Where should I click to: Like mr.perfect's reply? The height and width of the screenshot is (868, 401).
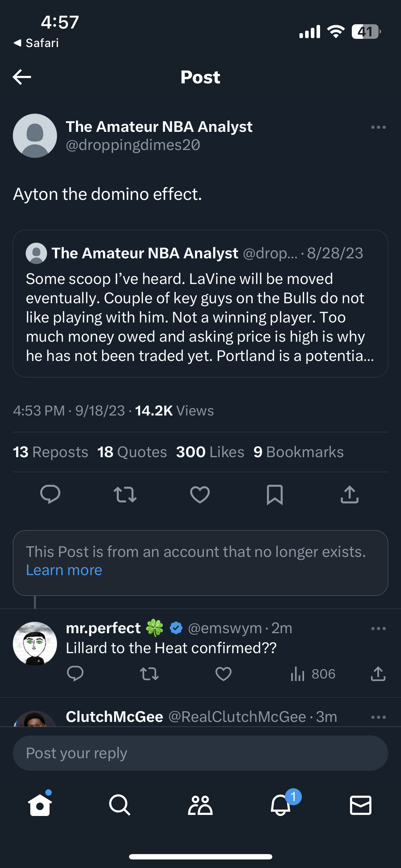coord(223,674)
